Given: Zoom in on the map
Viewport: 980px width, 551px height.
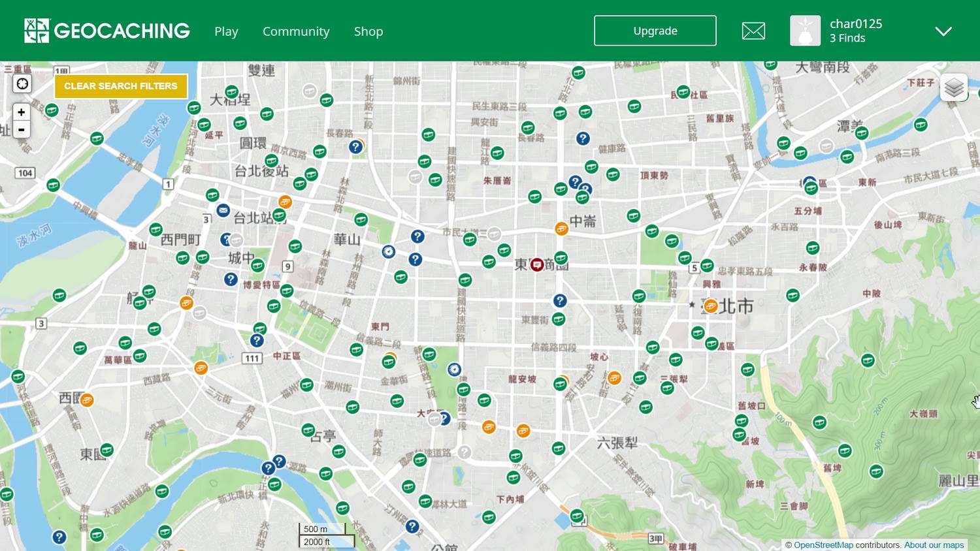Looking at the screenshot, I should [x=22, y=112].
